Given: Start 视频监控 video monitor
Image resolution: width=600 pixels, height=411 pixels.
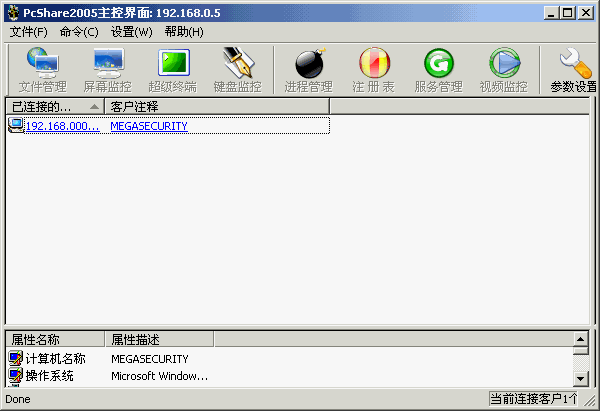Looking at the screenshot, I should tap(503, 70).
